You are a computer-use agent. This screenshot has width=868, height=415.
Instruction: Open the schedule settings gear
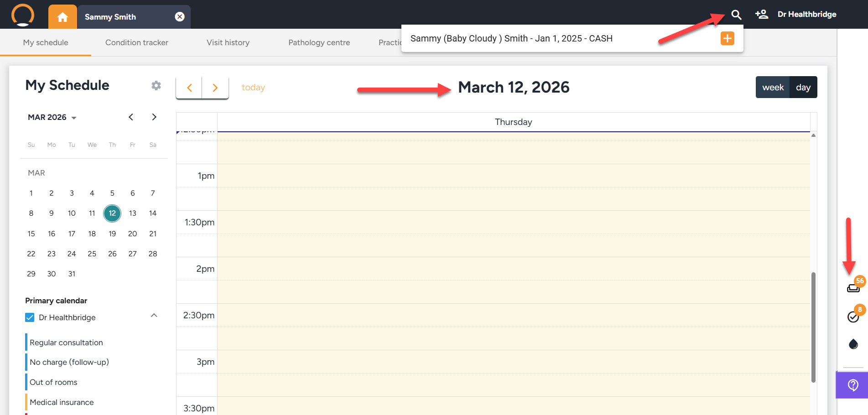pyautogui.click(x=156, y=86)
